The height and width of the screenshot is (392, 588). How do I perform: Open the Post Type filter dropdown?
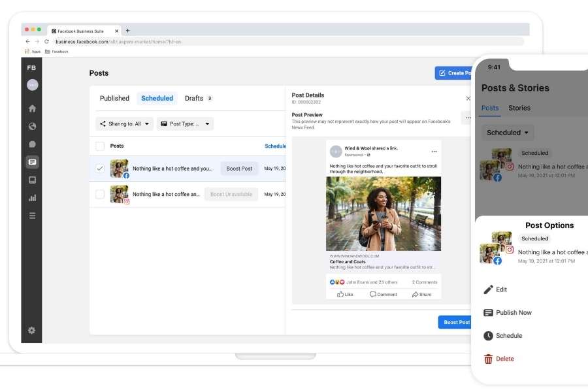click(x=186, y=123)
